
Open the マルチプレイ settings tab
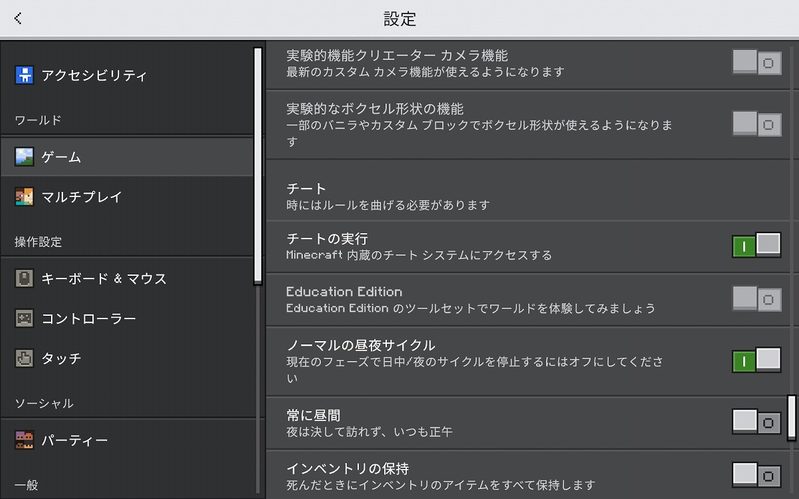pos(127,197)
